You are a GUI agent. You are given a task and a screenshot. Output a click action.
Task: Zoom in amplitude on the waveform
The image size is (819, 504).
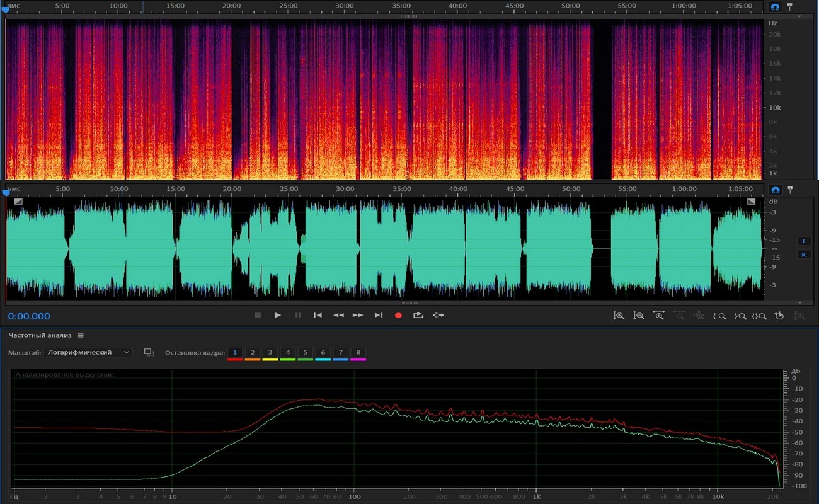coord(619,316)
